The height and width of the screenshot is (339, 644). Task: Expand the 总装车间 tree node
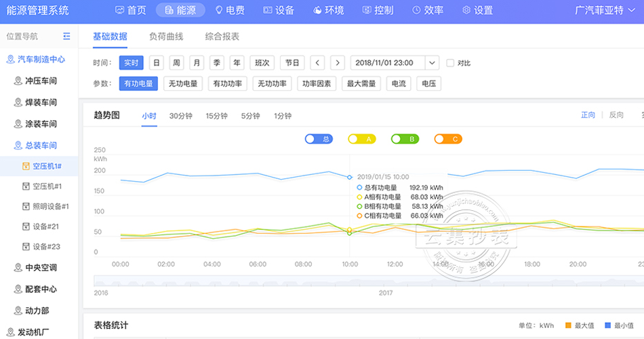click(x=40, y=146)
